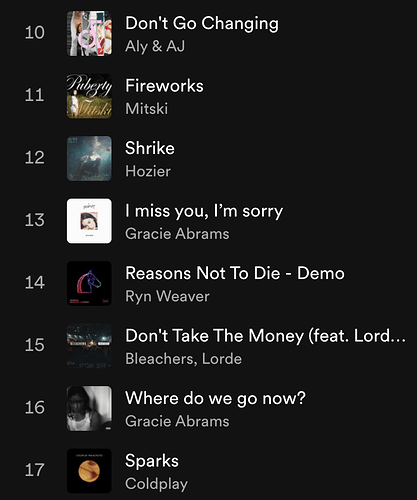
Task: Click the Shrike album cover thumbnail
Action: click(89, 158)
